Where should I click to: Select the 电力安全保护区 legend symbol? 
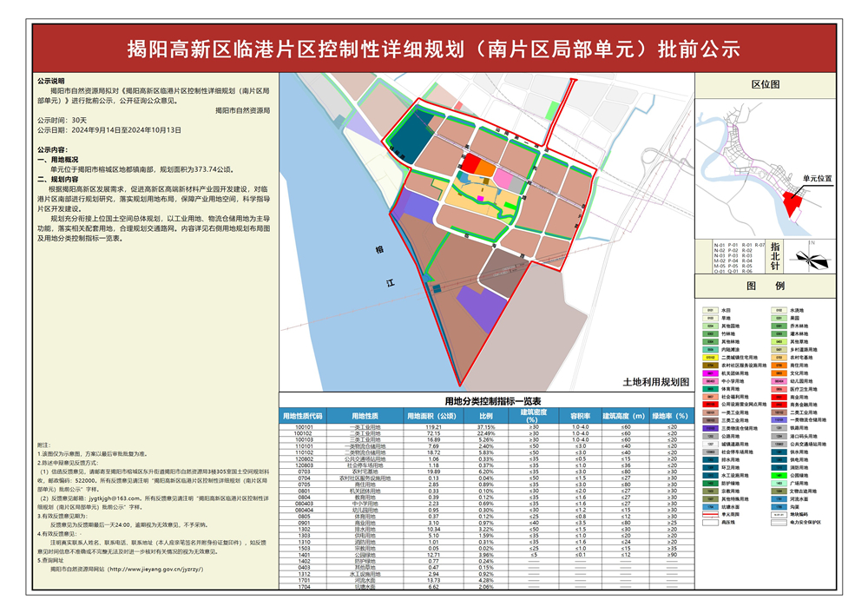[779, 522]
